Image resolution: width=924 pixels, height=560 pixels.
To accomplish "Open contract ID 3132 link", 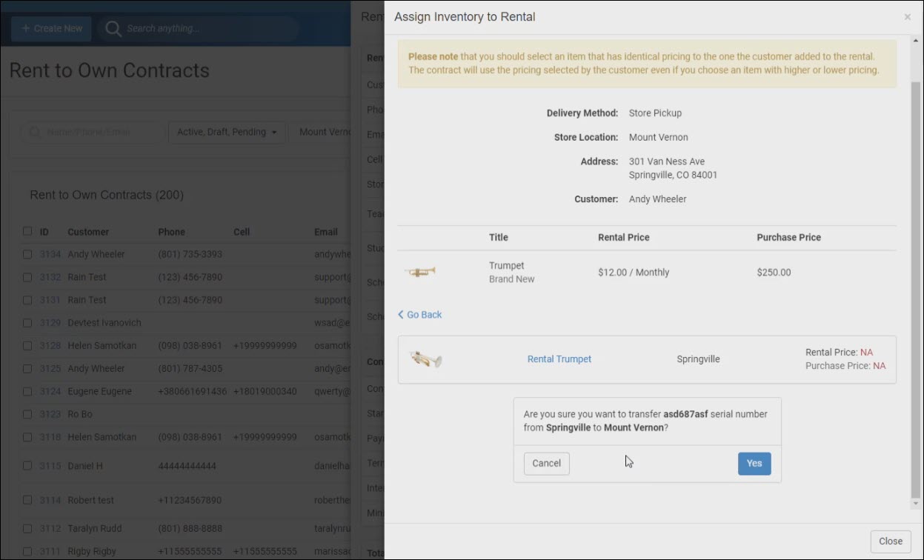I will pos(50,277).
